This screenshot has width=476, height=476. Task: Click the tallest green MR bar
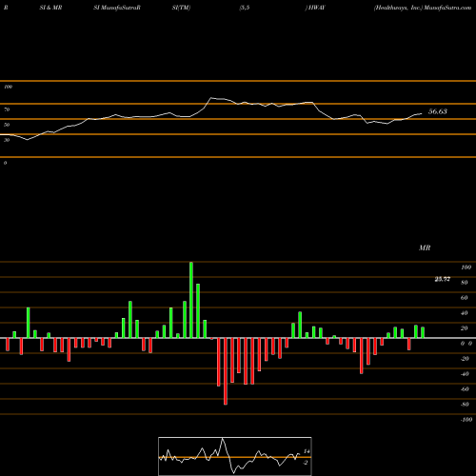click(191, 300)
